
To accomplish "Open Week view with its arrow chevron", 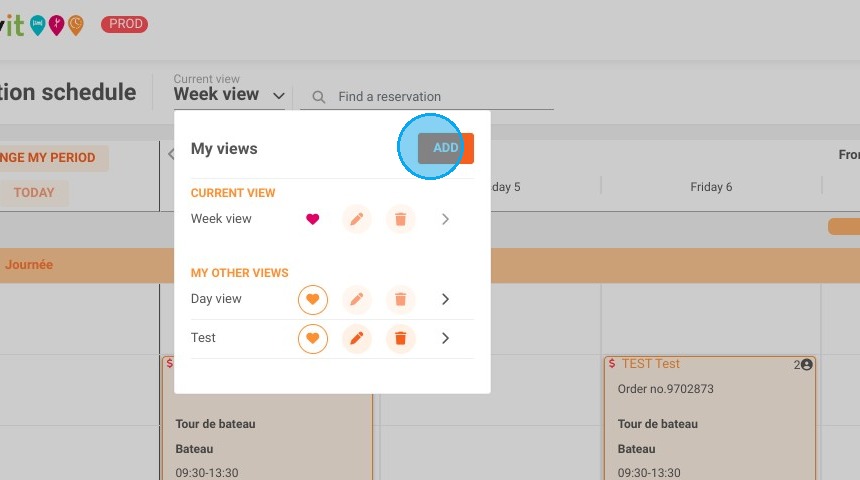I will click(445, 219).
